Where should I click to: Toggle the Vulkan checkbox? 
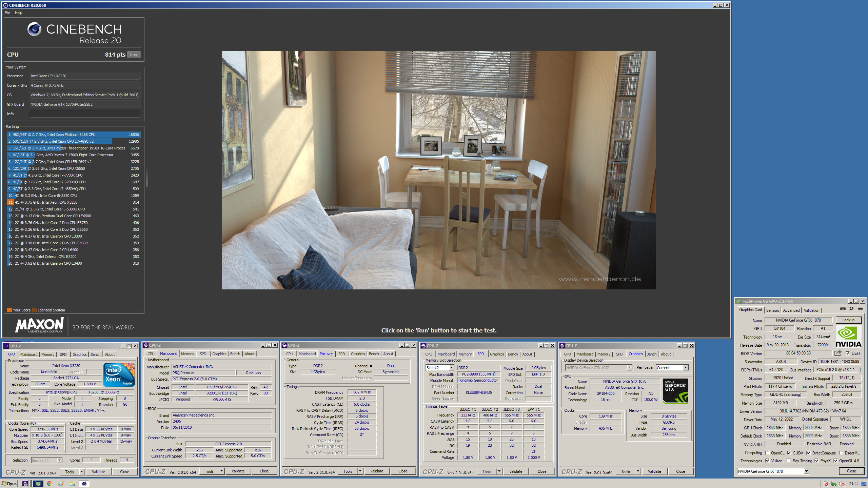tap(767, 461)
